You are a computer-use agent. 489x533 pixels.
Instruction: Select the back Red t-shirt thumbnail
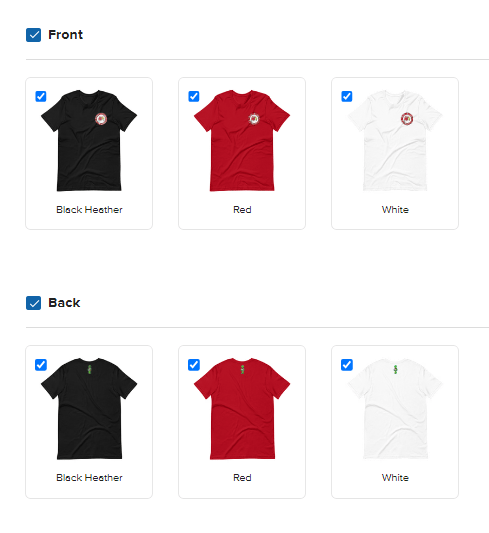pyautogui.click(x=242, y=409)
